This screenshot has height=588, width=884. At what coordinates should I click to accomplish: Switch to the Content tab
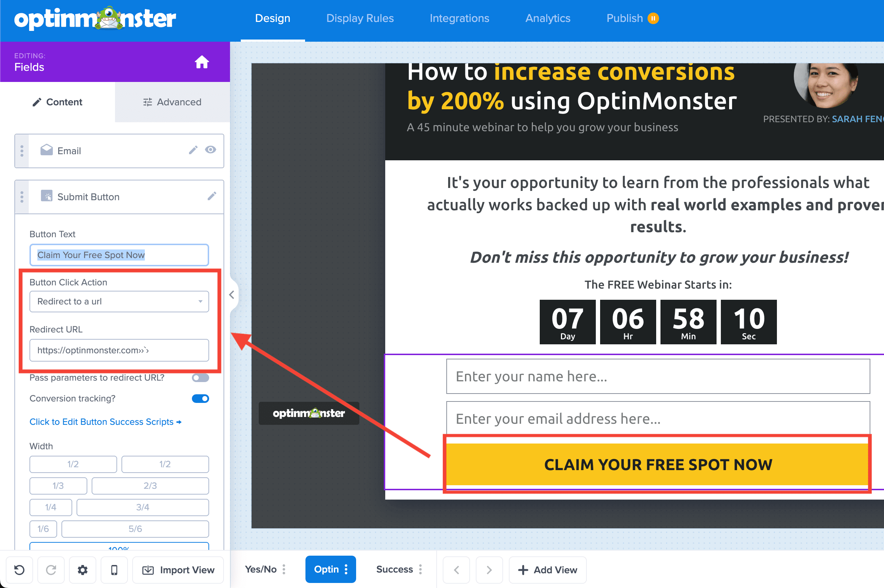point(57,102)
